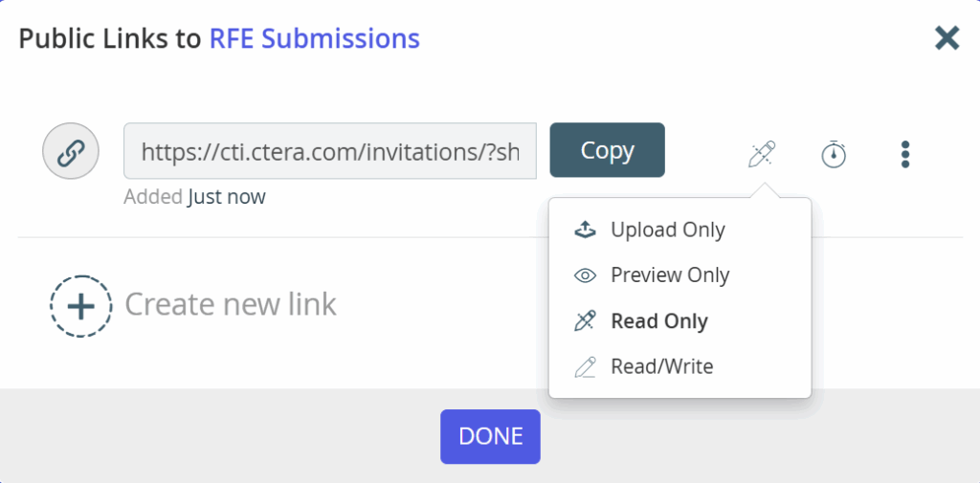
Task: Click the dashed circle plus icon
Action: 80,305
